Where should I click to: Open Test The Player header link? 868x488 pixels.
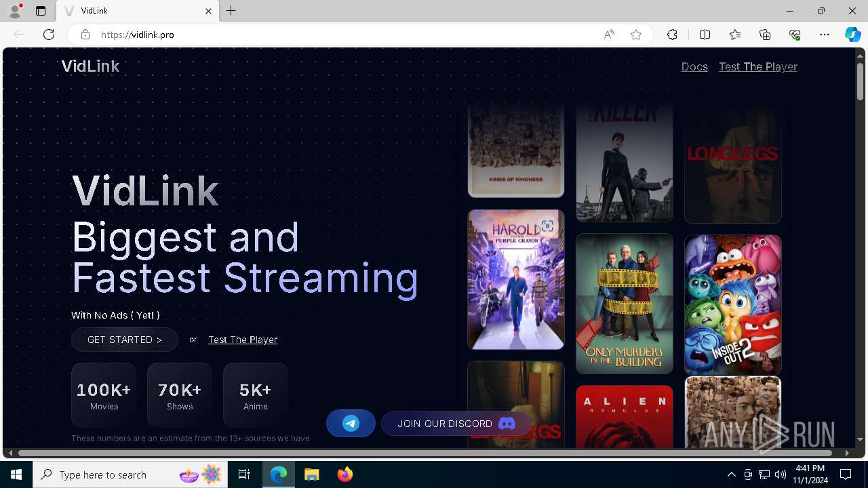tap(758, 66)
